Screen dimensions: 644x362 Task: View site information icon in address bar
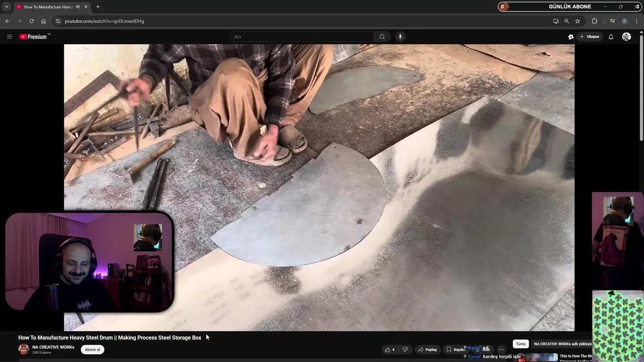pyautogui.click(x=58, y=21)
